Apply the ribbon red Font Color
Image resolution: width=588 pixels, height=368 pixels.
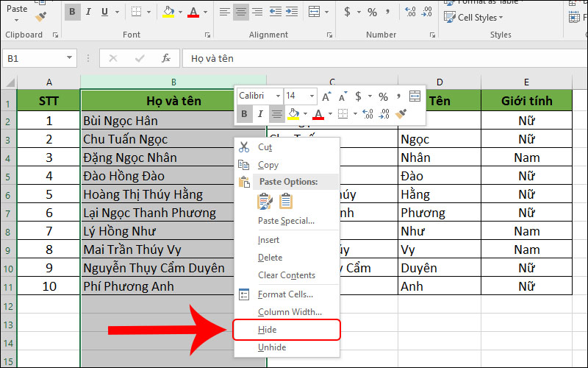[x=193, y=12]
